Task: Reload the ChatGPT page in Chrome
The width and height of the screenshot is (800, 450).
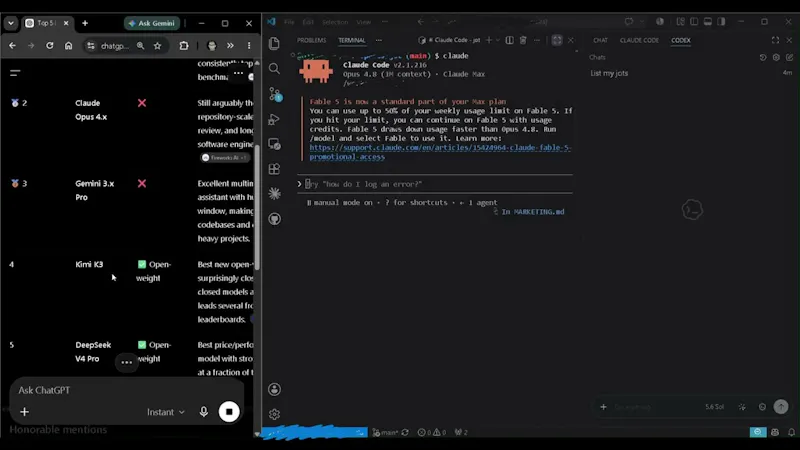Action: point(49,45)
